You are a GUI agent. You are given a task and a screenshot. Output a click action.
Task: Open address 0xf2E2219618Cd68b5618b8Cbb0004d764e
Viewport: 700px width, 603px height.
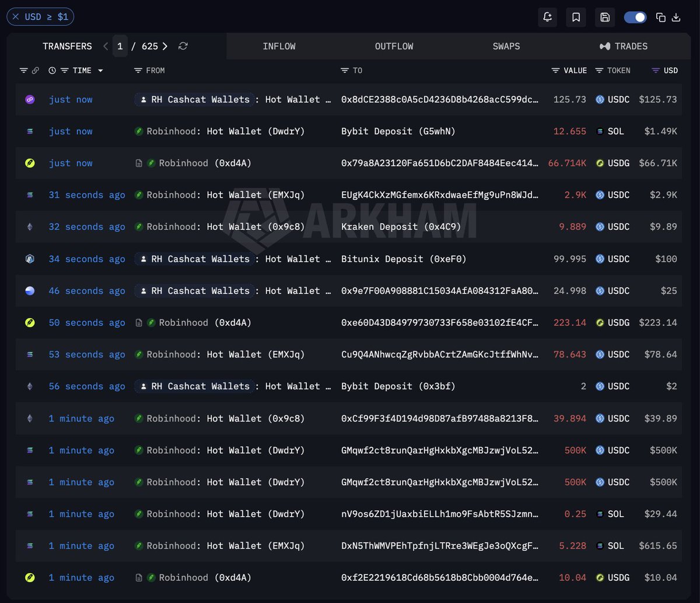click(x=440, y=577)
